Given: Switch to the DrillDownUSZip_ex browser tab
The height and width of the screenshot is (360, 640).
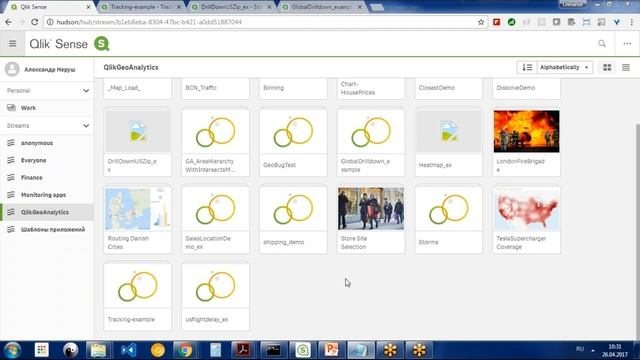Looking at the screenshot, I should 231,7.
